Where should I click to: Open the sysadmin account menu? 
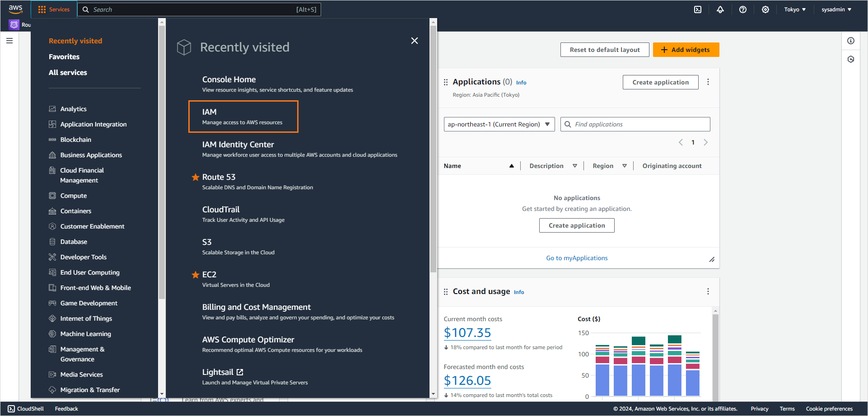point(836,9)
